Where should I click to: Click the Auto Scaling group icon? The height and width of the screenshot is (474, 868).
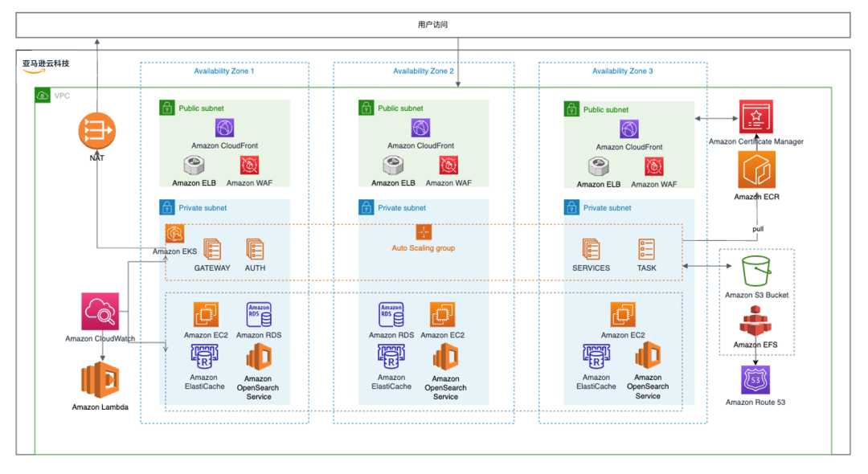(424, 232)
